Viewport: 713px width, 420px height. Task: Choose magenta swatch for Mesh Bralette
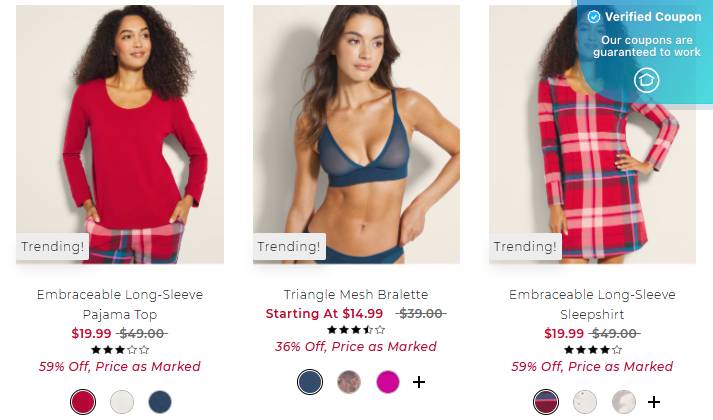click(x=388, y=382)
